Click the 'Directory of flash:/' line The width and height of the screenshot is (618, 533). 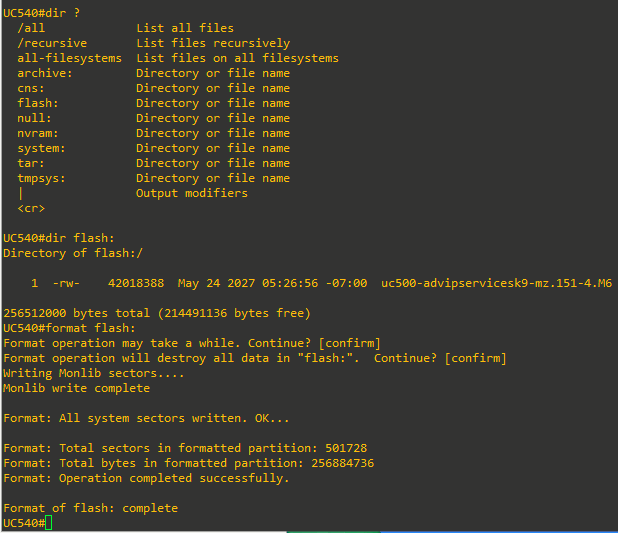[x=73, y=253]
